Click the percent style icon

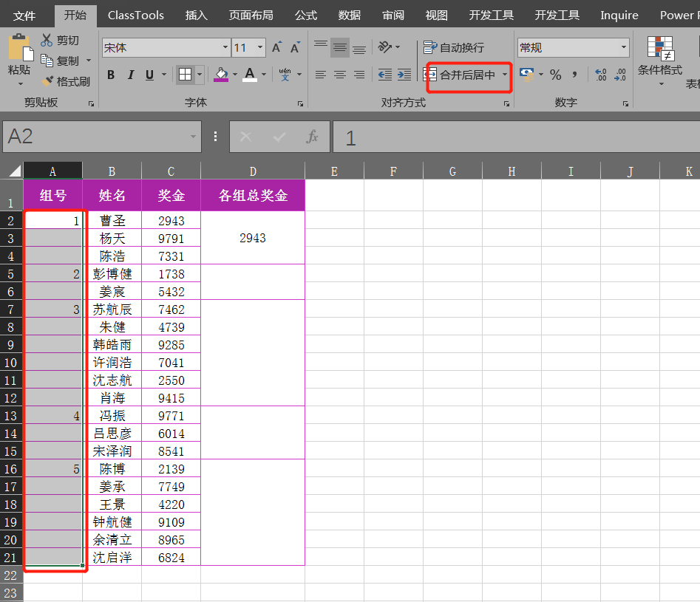click(555, 75)
